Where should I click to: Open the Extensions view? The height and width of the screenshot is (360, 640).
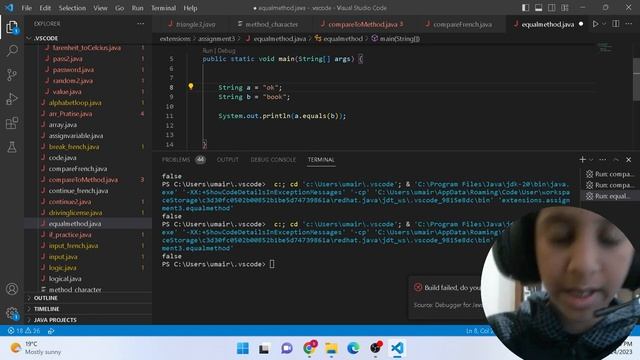tap(12, 123)
